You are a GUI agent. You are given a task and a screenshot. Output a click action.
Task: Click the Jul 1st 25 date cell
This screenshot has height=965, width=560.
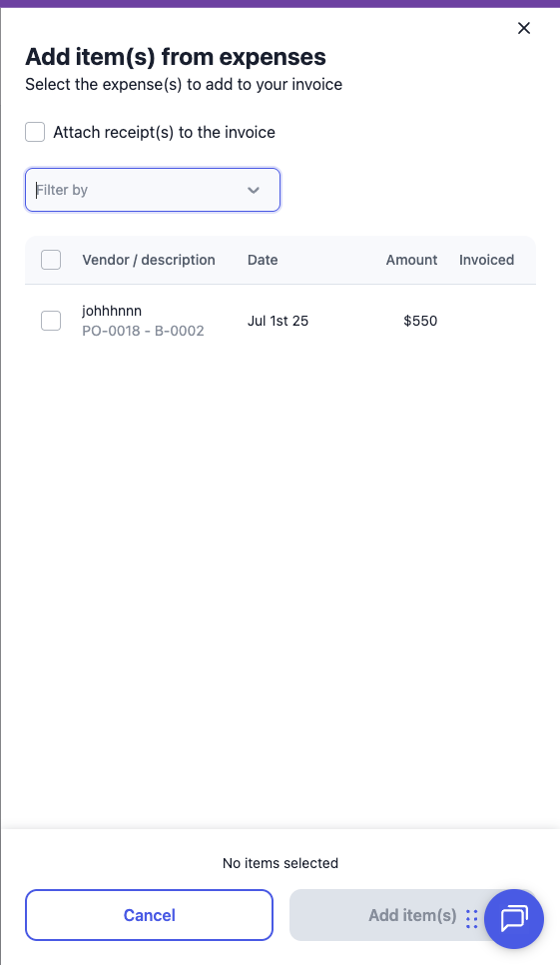tap(278, 321)
